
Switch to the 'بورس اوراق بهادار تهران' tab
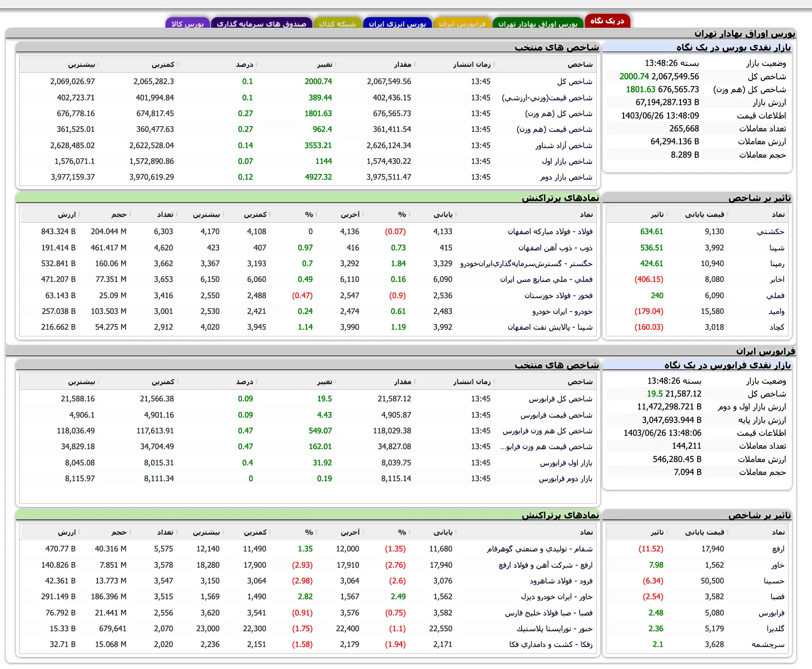(x=538, y=24)
